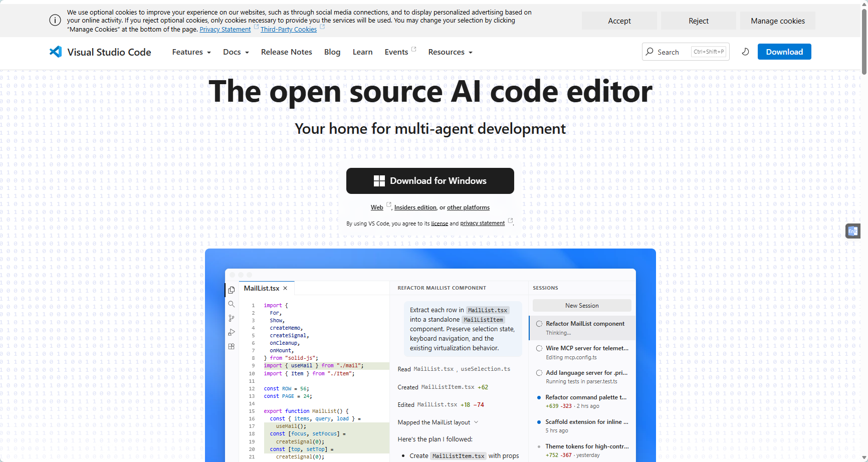Viewport: 868px width, 462px height.
Task: Open the Insiders edition link
Action: 415,207
